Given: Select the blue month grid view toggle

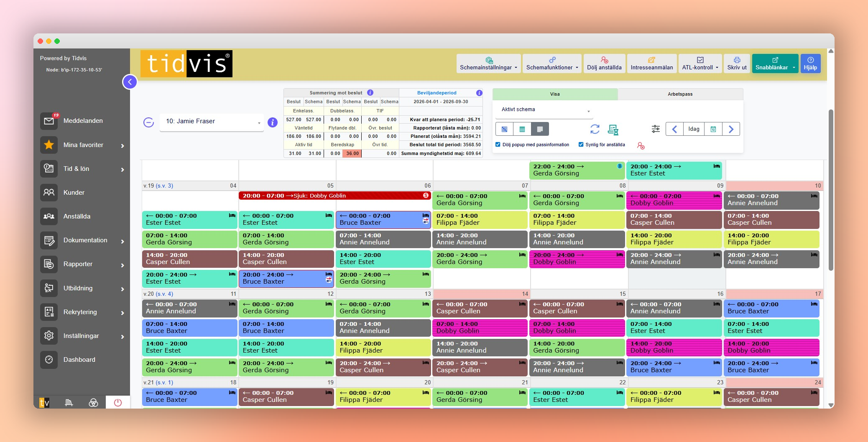Looking at the screenshot, I should point(505,129).
